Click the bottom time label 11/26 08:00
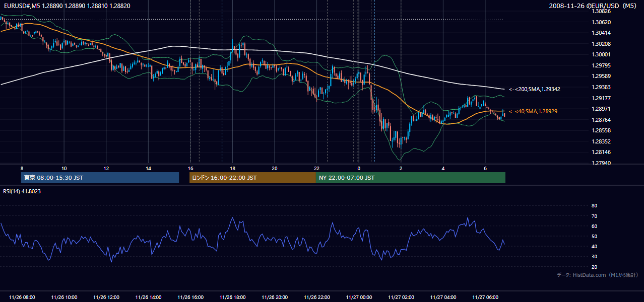The image size is (644, 302). pyautogui.click(x=22, y=297)
